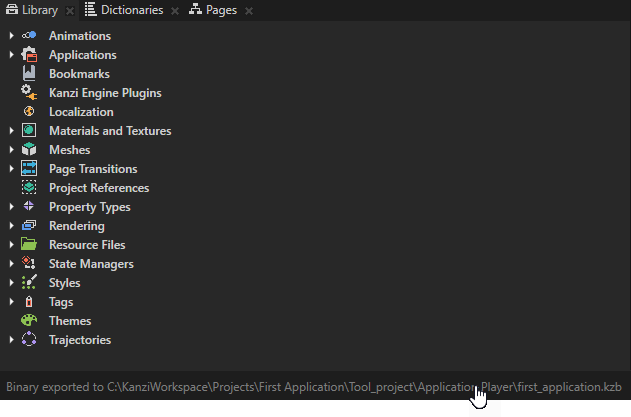Close the Library tab
This screenshot has width=631, height=417.
(x=70, y=11)
